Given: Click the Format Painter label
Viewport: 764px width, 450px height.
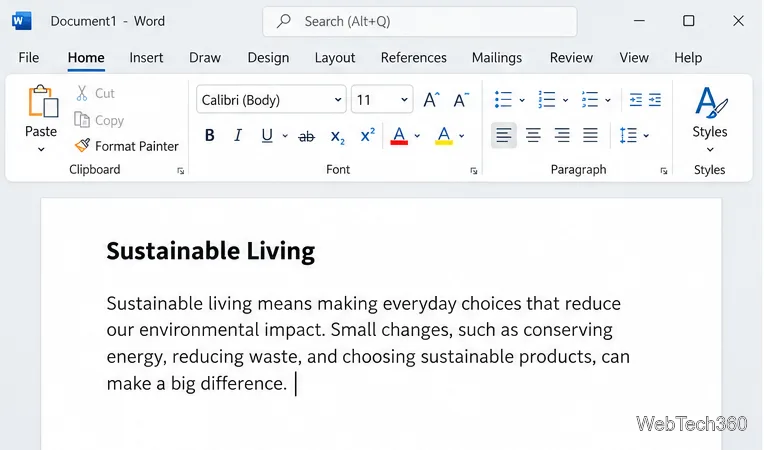Looking at the screenshot, I should (x=137, y=146).
